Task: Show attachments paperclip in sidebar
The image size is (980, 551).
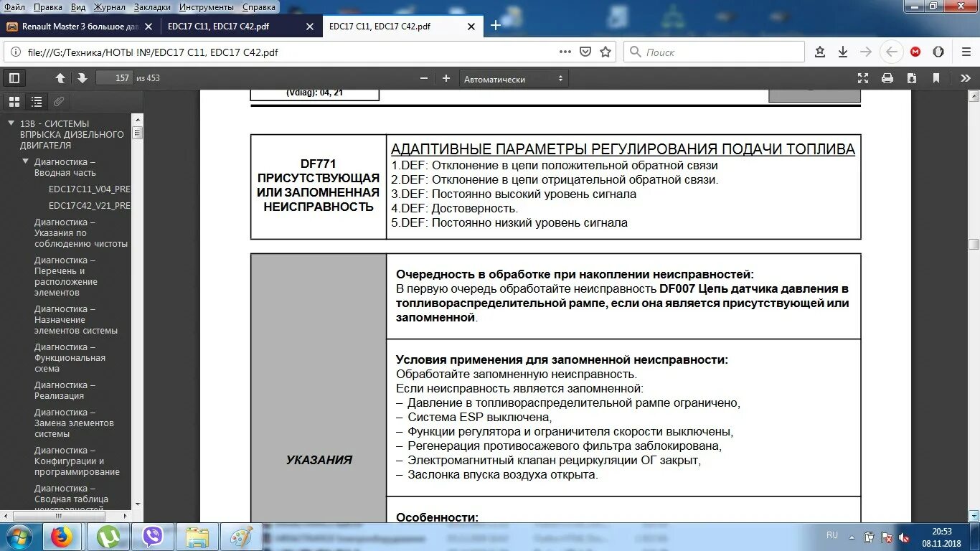Action: click(60, 102)
